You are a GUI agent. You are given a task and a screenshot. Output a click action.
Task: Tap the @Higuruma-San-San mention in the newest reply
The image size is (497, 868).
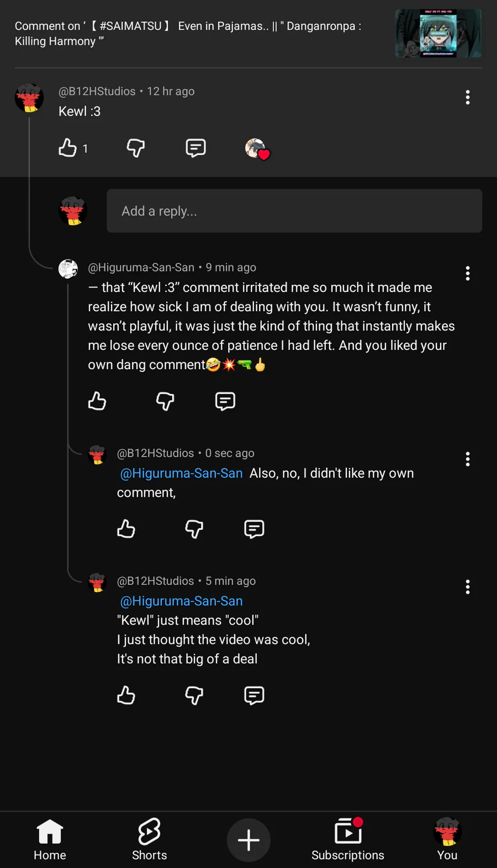click(181, 473)
